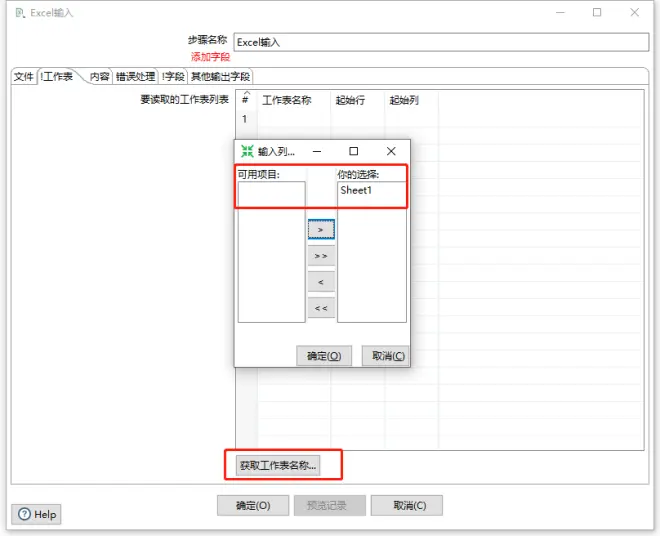Screen dimensions: 660x536
Task: Close the 输入列 popup window
Action: pyautogui.click(x=391, y=151)
